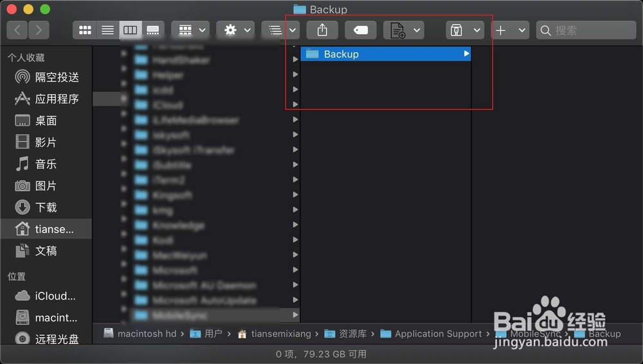Zoom the Finder window with green button

pyautogui.click(x=45, y=9)
